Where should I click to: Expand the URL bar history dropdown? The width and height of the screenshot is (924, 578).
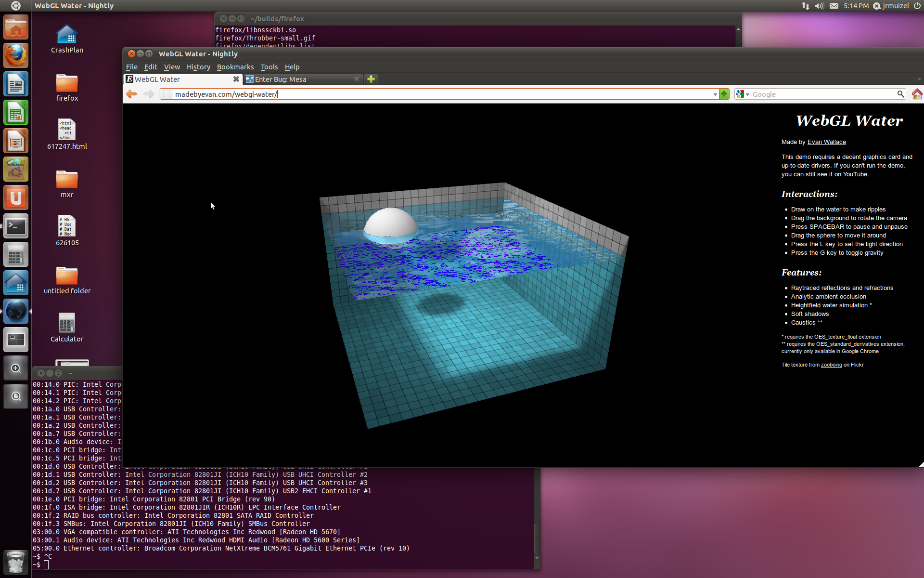coord(715,94)
